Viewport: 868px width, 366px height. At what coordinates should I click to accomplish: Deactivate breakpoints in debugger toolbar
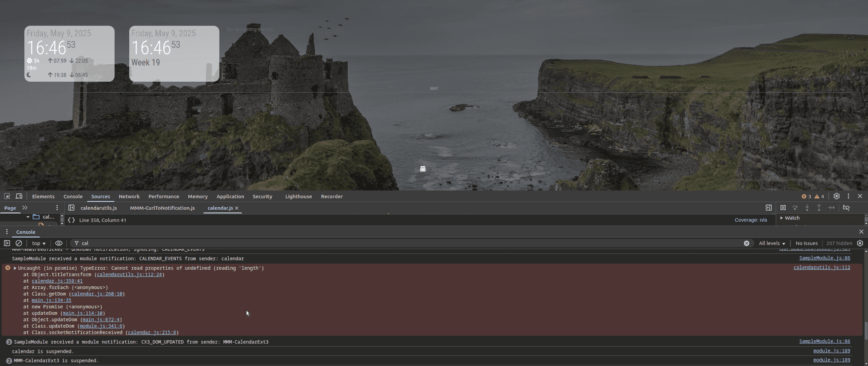coord(846,208)
